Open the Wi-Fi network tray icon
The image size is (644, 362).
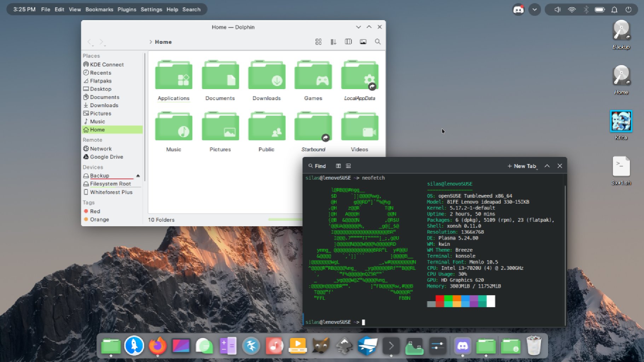572,10
